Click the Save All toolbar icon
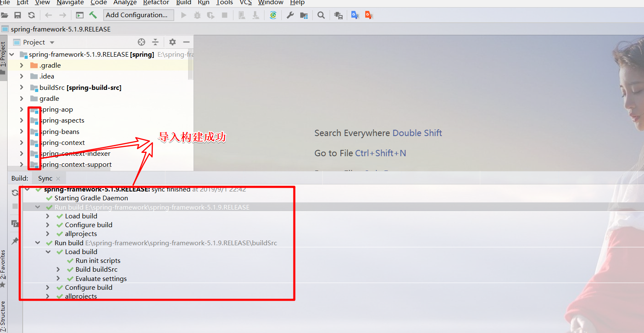Viewport: 644px width, 333px height. [x=18, y=15]
